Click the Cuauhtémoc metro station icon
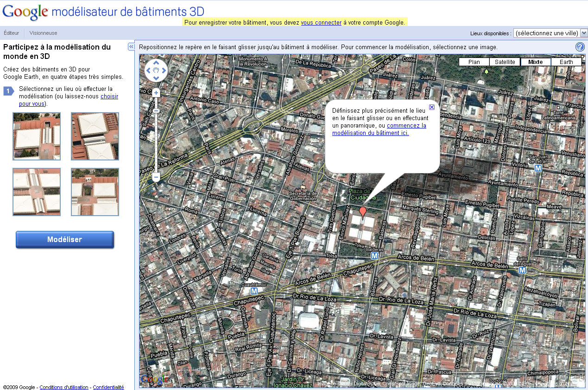The image size is (588, 390). tap(254, 291)
